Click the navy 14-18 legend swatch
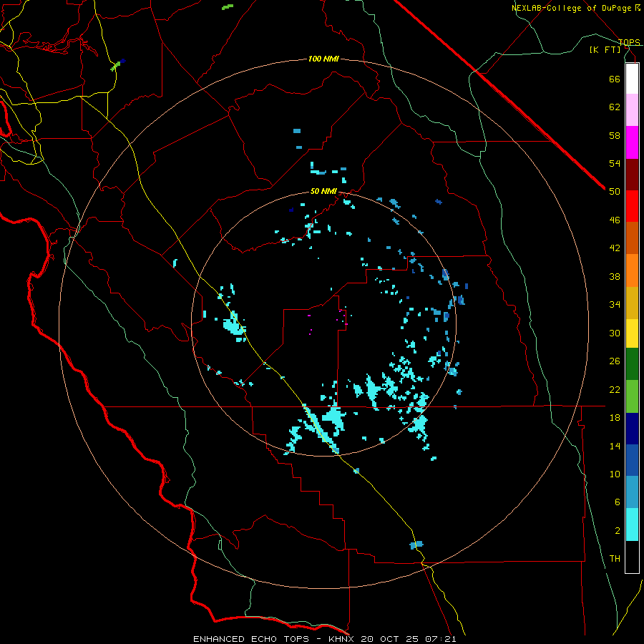 point(632,429)
